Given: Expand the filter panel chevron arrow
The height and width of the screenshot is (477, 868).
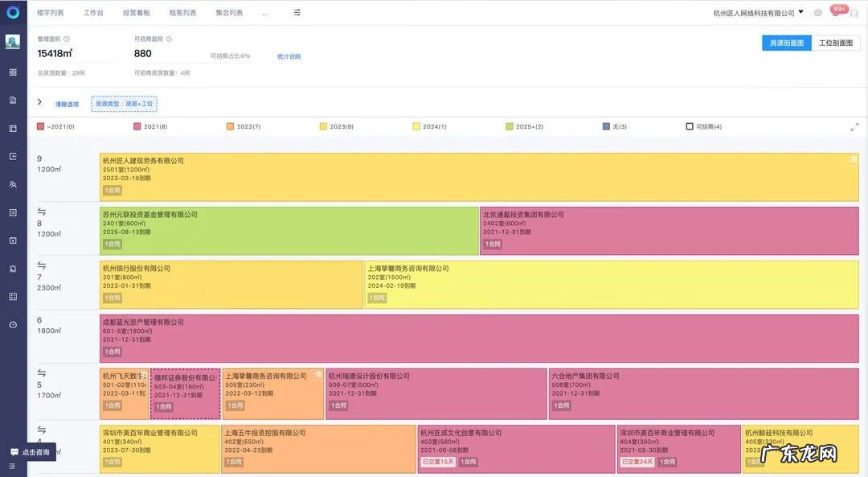Looking at the screenshot, I should 39,102.
